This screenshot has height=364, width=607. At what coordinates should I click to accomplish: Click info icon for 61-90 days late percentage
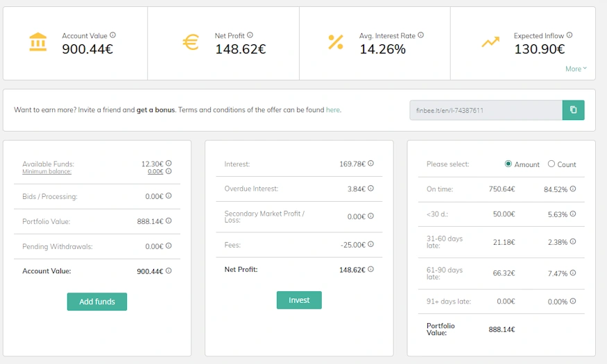pyautogui.click(x=573, y=272)
